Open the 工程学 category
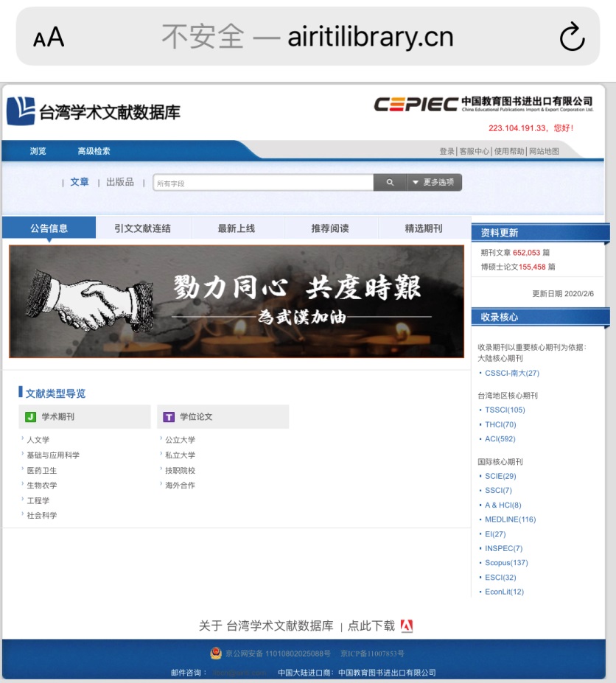The height and width of the screenshot is (683, 616). 38,500
